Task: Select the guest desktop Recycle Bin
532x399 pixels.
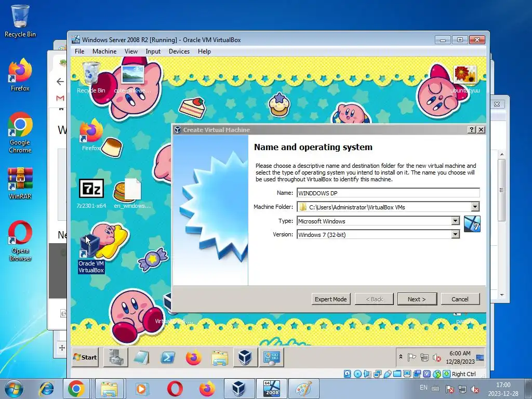Action: point(91,78)
